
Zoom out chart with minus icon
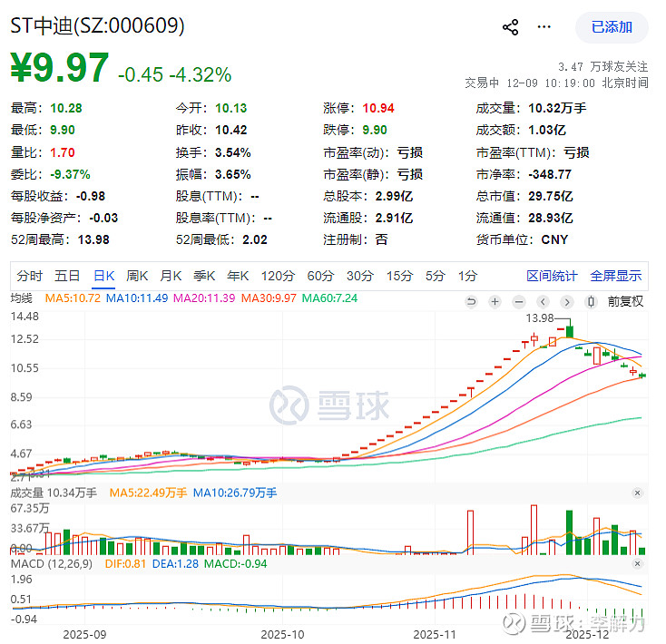tap(519, 302)
